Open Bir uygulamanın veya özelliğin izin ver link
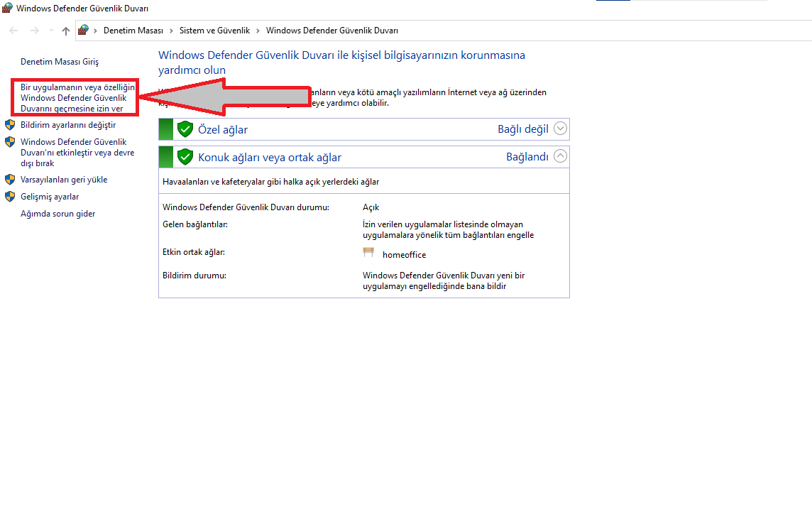The image size is (812, 507). 77,98
